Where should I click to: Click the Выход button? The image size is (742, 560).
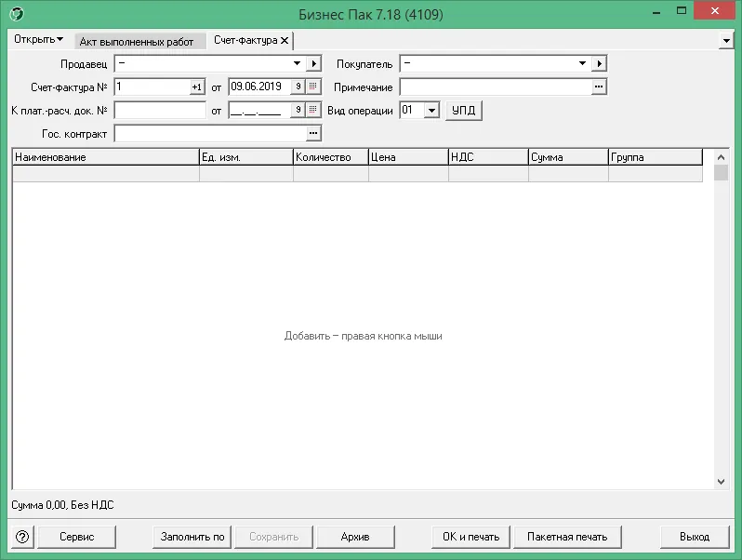pyautogui.click(x=695, y=537)
